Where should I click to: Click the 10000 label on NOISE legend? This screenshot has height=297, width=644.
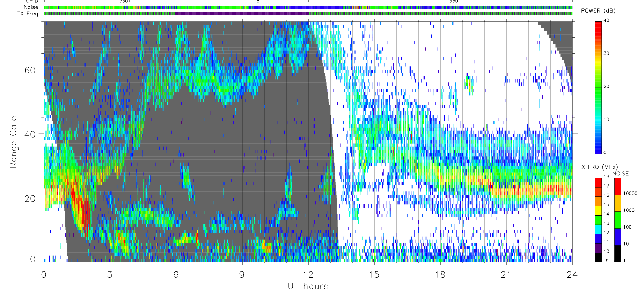[x=630, y=194]
